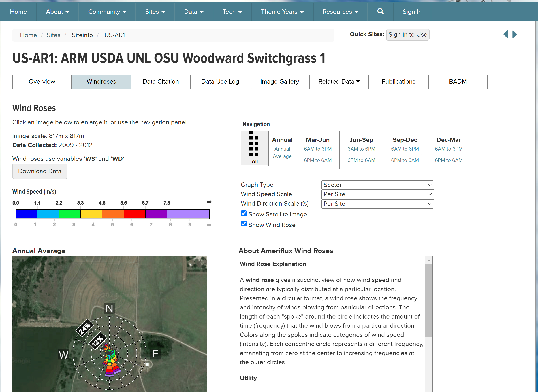Image resolution: width=538 pixels, height=392 pixels.
Task: Click the scrollbar up arrow in explanation box
Action: [x=428, y=261]
